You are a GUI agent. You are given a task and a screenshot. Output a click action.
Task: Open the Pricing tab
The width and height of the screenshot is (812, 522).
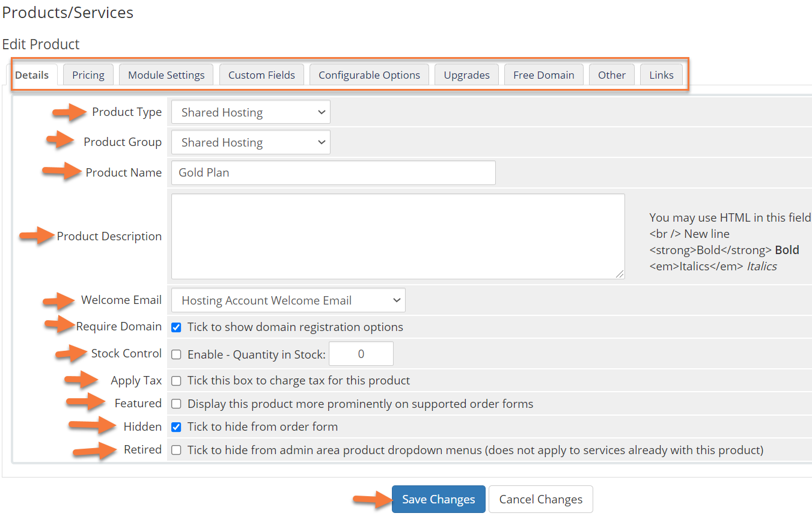[88, 75]
